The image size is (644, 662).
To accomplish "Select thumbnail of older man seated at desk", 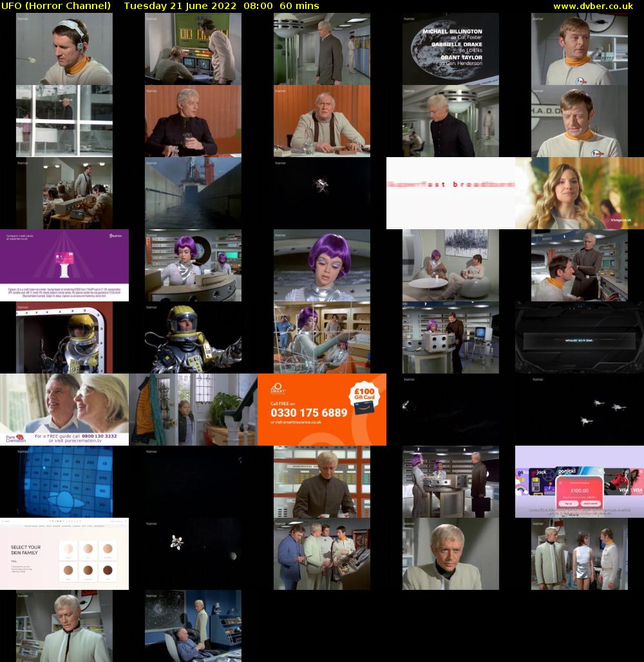I will click(x=322, y=121).
